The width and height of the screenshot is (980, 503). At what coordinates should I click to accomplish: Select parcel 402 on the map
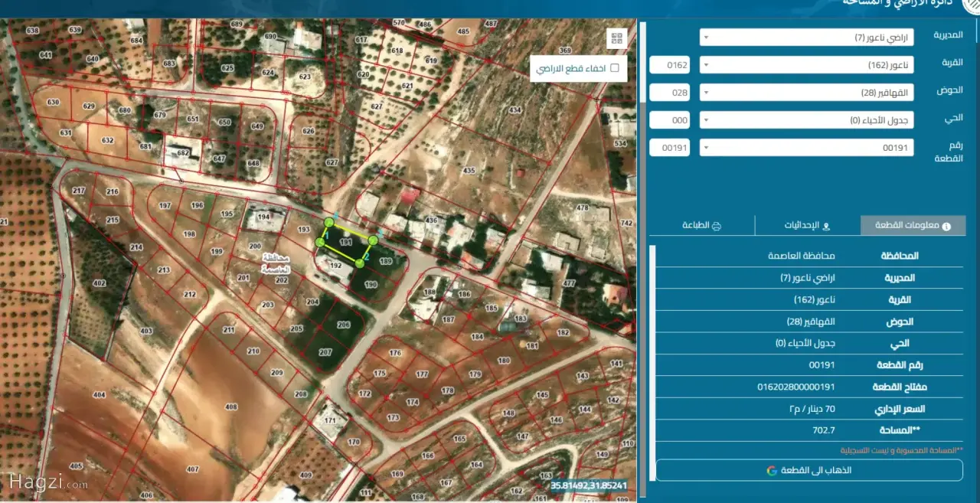[99, 284]
